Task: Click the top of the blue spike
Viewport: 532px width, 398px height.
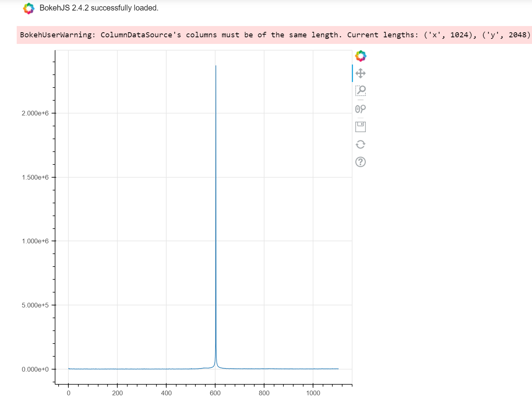Action: (x=216, y=66)
